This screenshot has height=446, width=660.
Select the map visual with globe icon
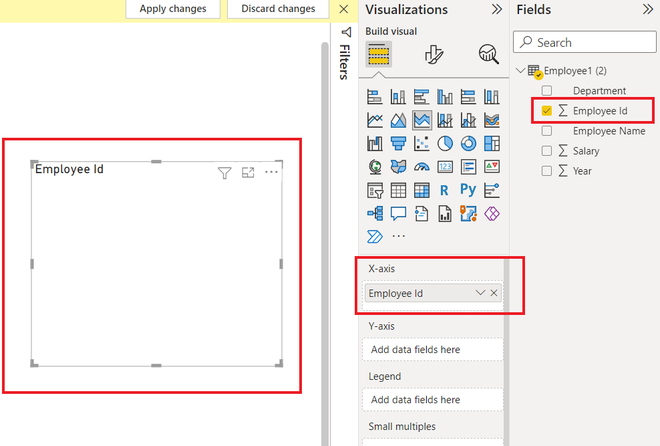tap(374, 167)
